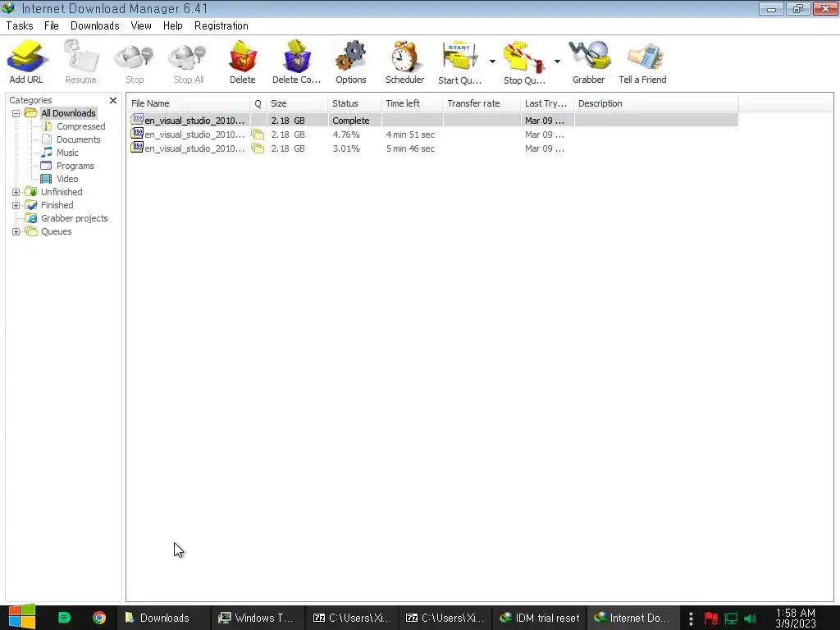Click queue icon of the 3.01% download
Image resolution: width=840 pixels, height=630 pixels.
[258, 148]
